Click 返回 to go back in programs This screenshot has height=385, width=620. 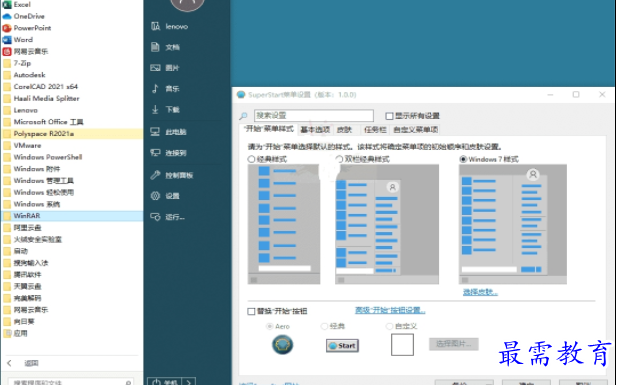pos(31,363)
